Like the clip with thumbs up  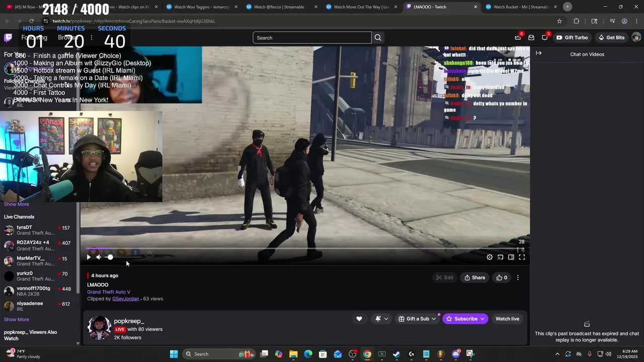click(x=502, y=278)
